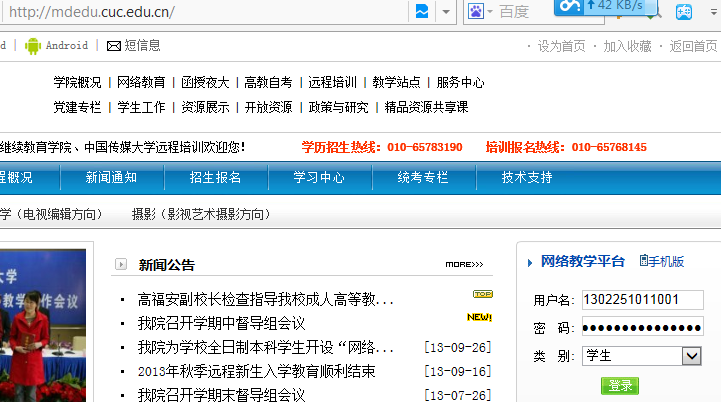Open the 招生报名 navigation tab
The height and width of the screenshot is (402, 721).
[x=215, y=177]
